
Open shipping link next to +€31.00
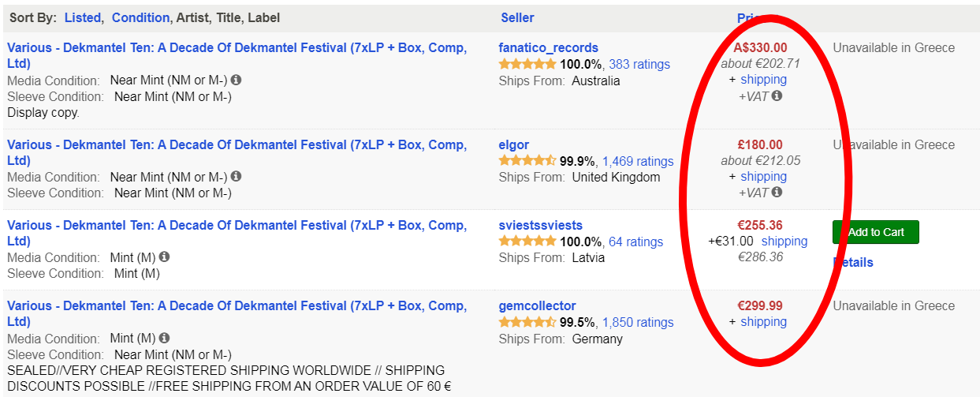click(x=784, y=242)
